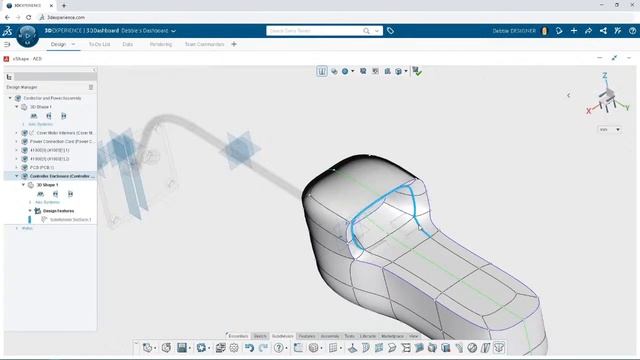Image resolution: width=640 pixels, height=360 pixels.
Task: Open notifications chat icon in top bar
Action: pyautogui.click(x=559, y=31)
